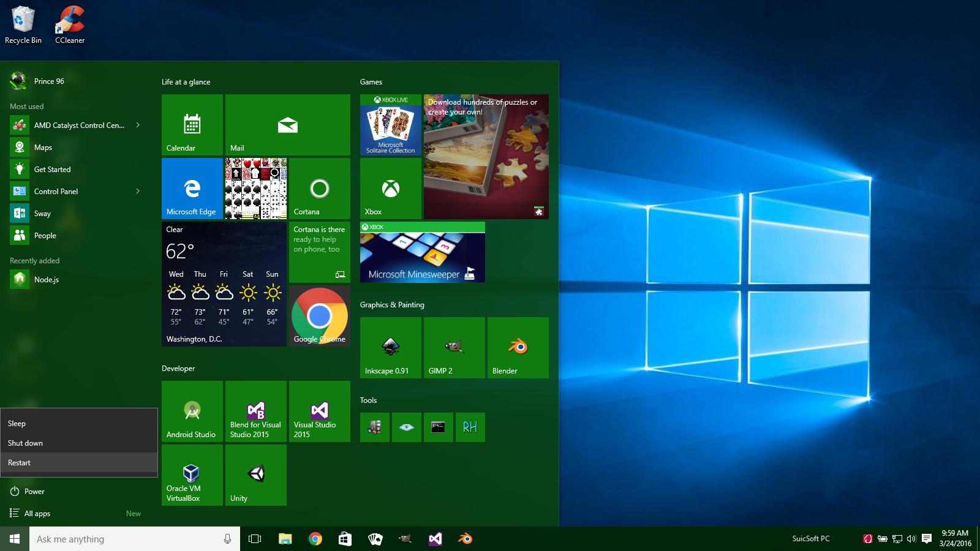Open Microsoft Solitaire Collection tile
980x551 pixels.
(391, 125)
